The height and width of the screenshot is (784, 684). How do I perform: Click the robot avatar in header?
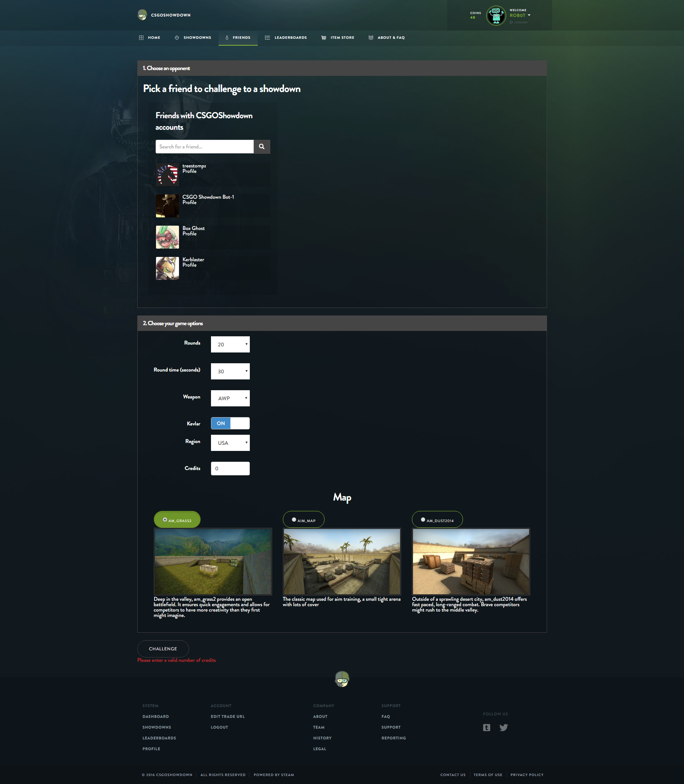[496, 16]
